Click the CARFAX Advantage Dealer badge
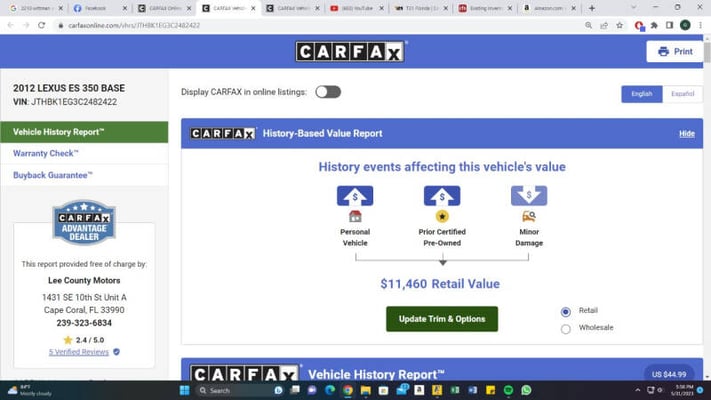Image resolution: width=711 pixels, height=400 pixels. coord(84,222)
